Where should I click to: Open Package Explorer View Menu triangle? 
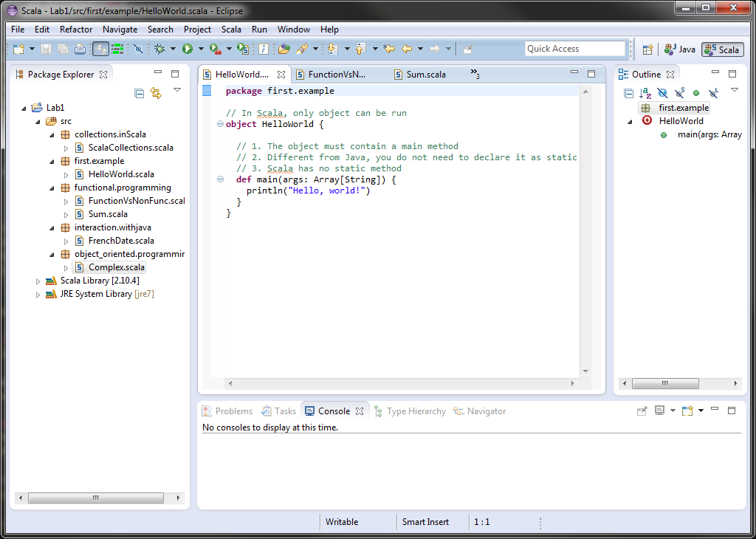[177, 90]
